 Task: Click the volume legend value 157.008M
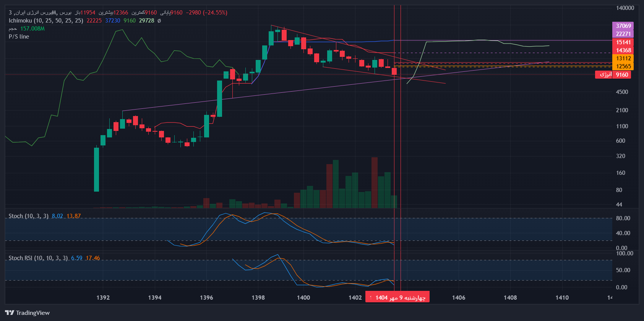(32, 29)
